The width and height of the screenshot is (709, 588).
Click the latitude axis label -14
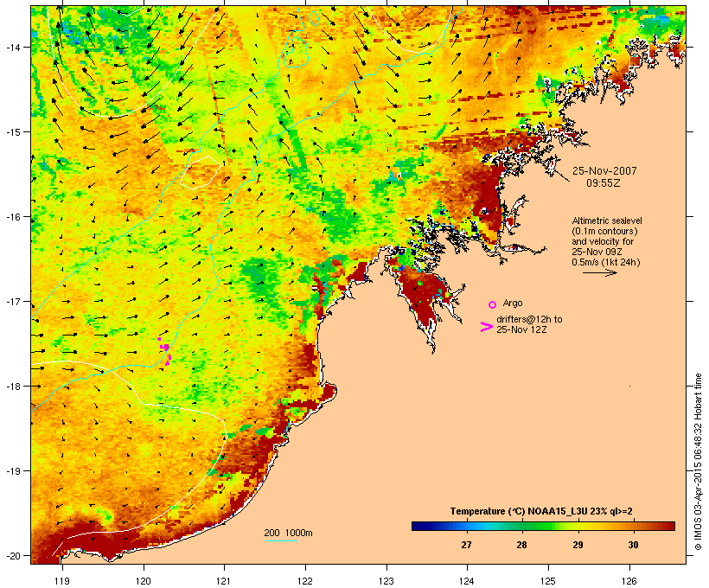tap(13, 47)
